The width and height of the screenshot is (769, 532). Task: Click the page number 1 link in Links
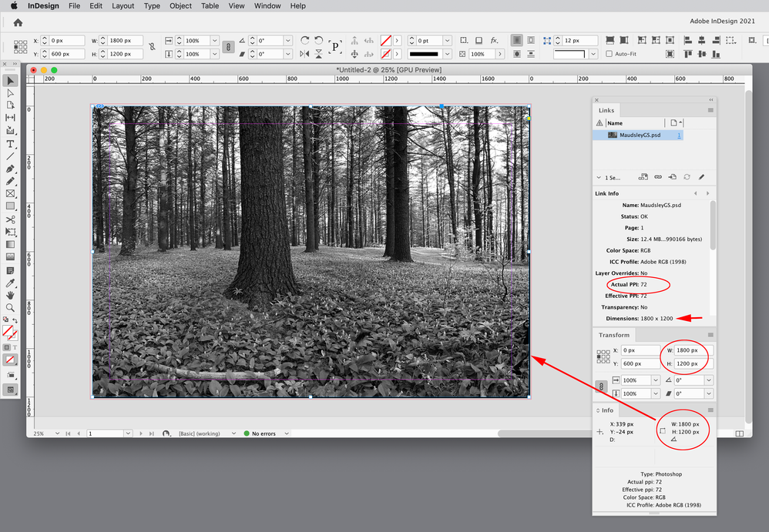point(678,136)
